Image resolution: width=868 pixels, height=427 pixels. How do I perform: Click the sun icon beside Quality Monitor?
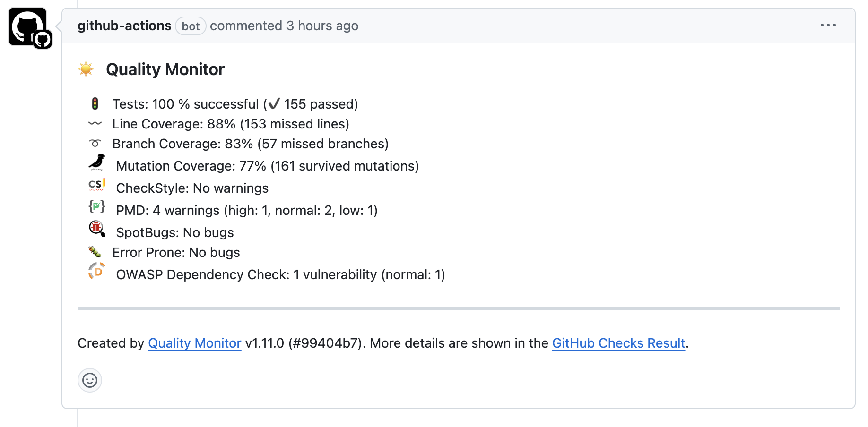point(86,69)
